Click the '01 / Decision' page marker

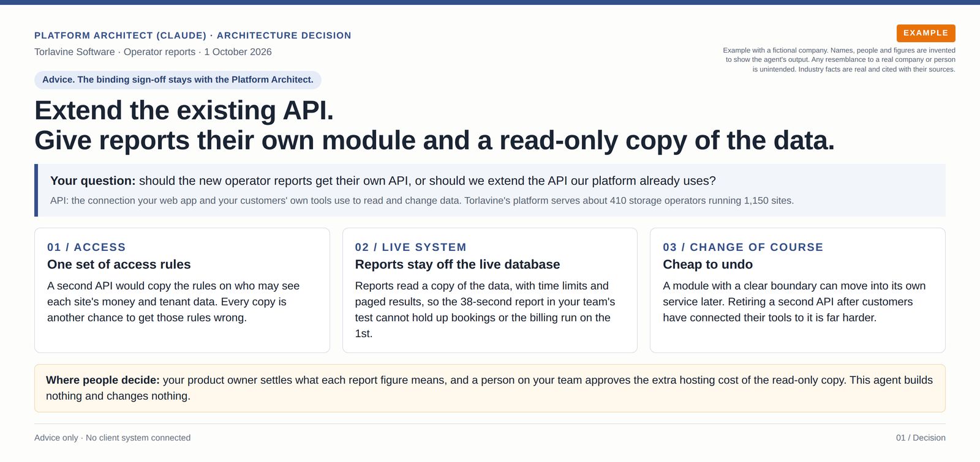pyautogui.click(x=921, y=438)
